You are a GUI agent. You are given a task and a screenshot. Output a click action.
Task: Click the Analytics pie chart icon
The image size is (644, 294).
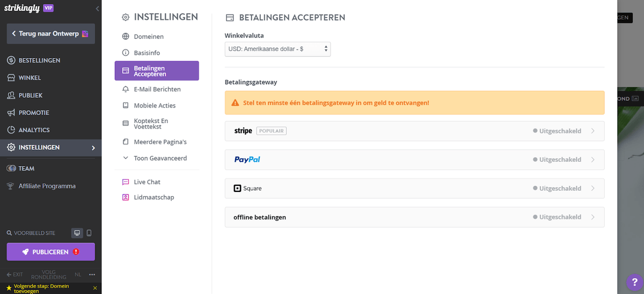[x=11, y=130]
